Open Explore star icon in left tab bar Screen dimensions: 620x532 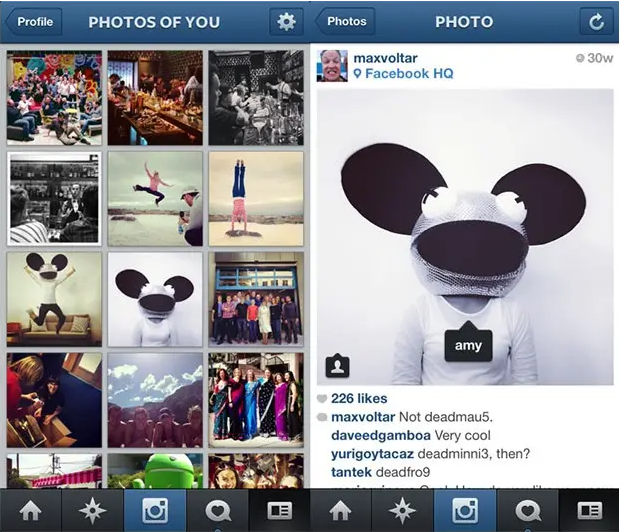tap(93, 510)
